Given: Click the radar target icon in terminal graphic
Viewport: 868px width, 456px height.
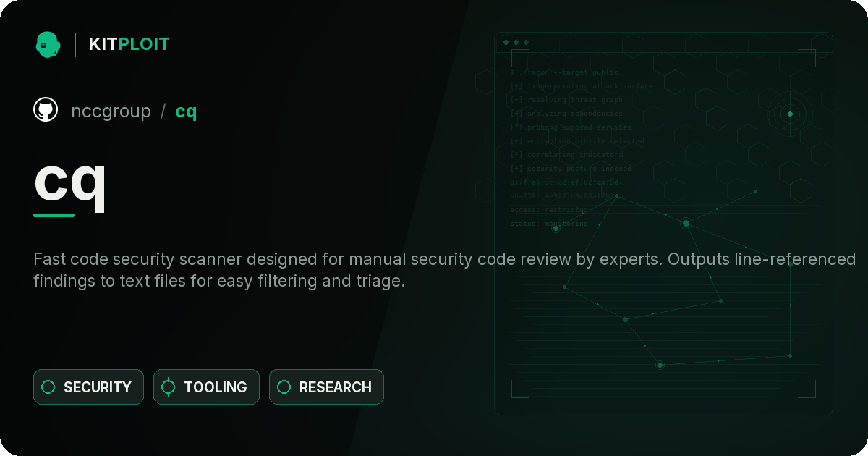Looking at the screenshot, I should point(790,114).
